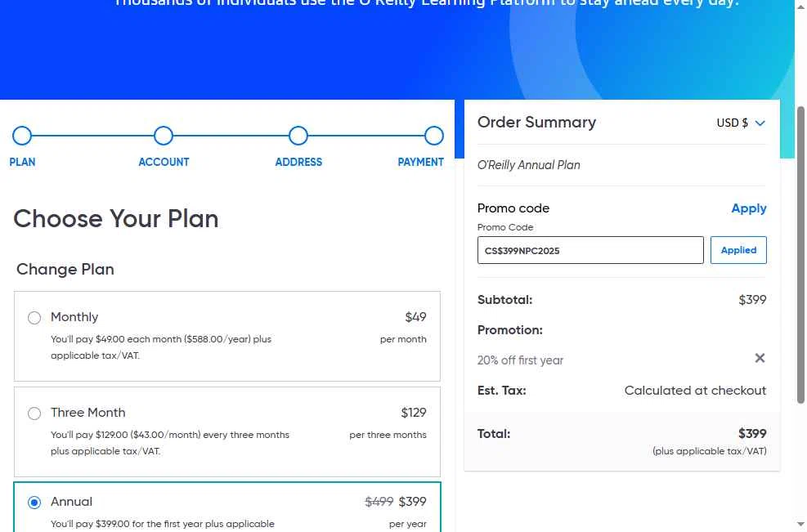Viewport: 807px width, 532px height.
Task: Click the ADDRESS step circle
Action: pyautogui.click(x=298, y=136)
